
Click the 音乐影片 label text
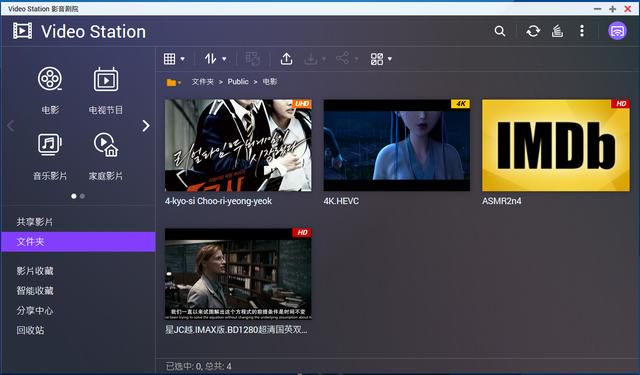click(50, 176)
